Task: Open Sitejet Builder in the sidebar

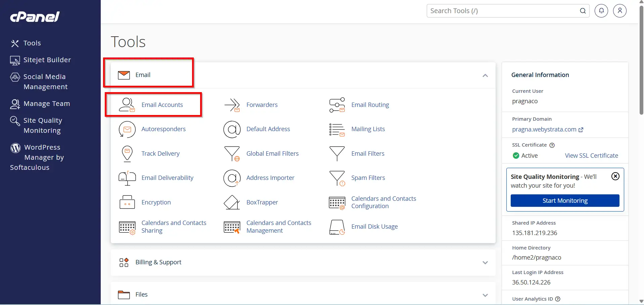Action: (47, 60)
